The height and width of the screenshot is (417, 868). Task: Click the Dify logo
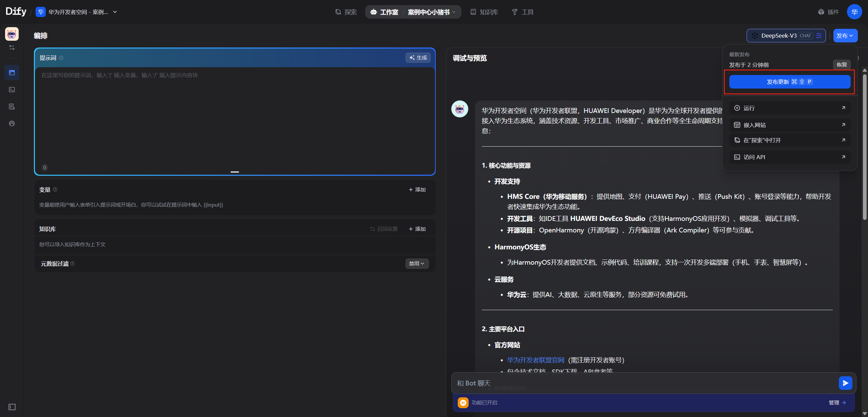[16, 12]
